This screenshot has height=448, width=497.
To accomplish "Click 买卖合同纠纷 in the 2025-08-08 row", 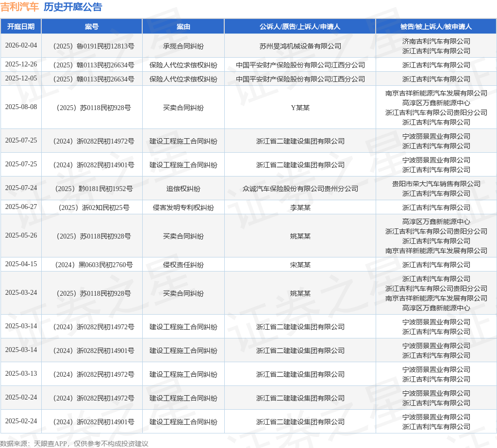I will point(183,108).
